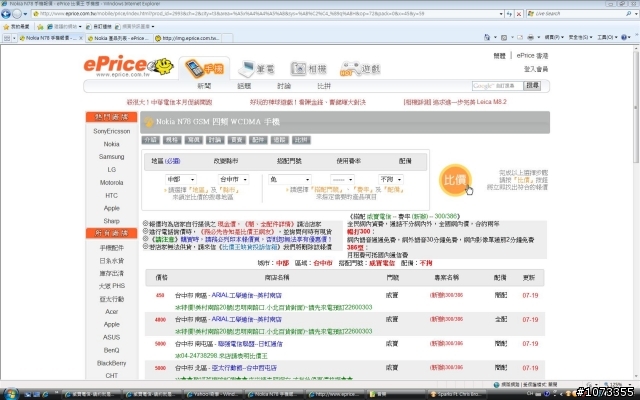The height and width of the screenshot is (400, 640).
Task: Click the Google search 搜尋 button
Action: click(x=532, y=86)
